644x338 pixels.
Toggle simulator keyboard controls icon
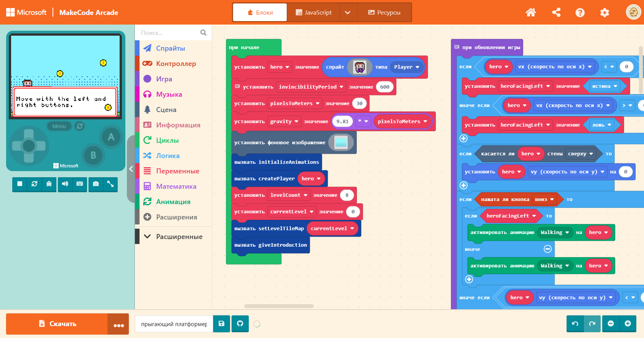click(80, 184)
